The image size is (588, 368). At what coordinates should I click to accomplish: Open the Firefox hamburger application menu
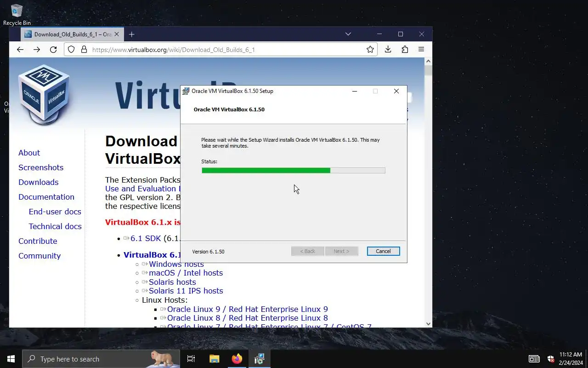click(x=421, y=50)
